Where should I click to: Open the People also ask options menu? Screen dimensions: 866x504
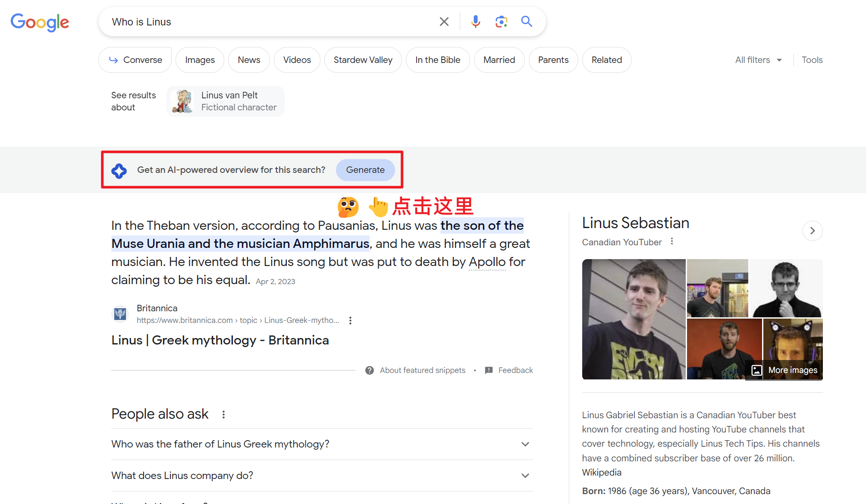pyautogui.click(x=223, y=414)
